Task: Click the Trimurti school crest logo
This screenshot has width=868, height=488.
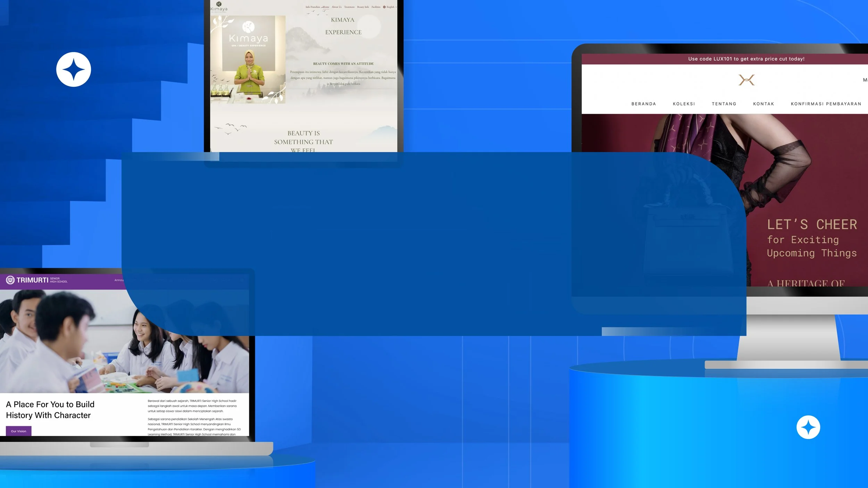Action: tap(10, 280)
